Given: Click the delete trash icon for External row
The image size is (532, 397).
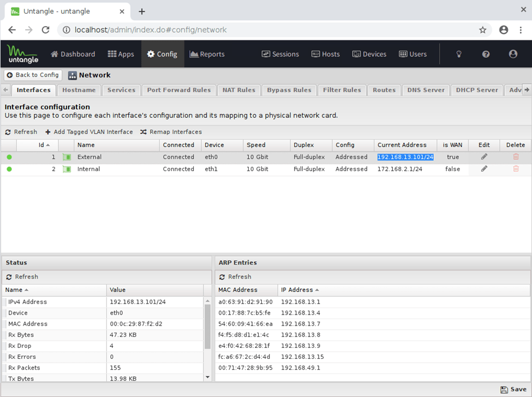Looking at the screenshot, I should [x=516, y=157].
